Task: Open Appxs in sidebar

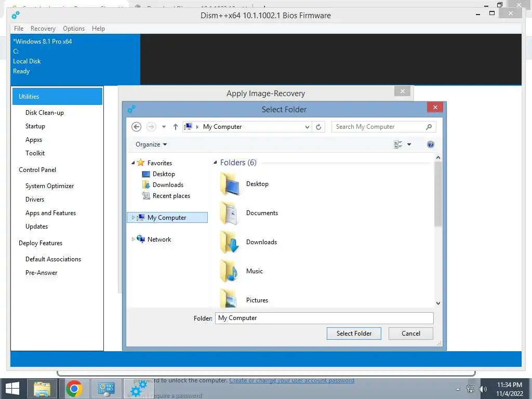Action: (x=34, y=140)
